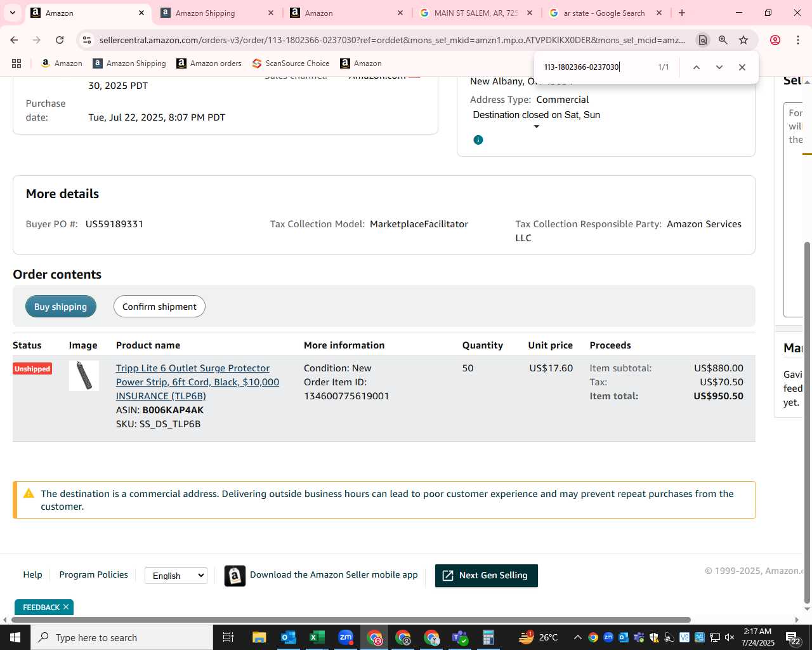Screen dimensions: 812x650
Task: Click the Next Gen Selling button
Action: tap(487, 576)
